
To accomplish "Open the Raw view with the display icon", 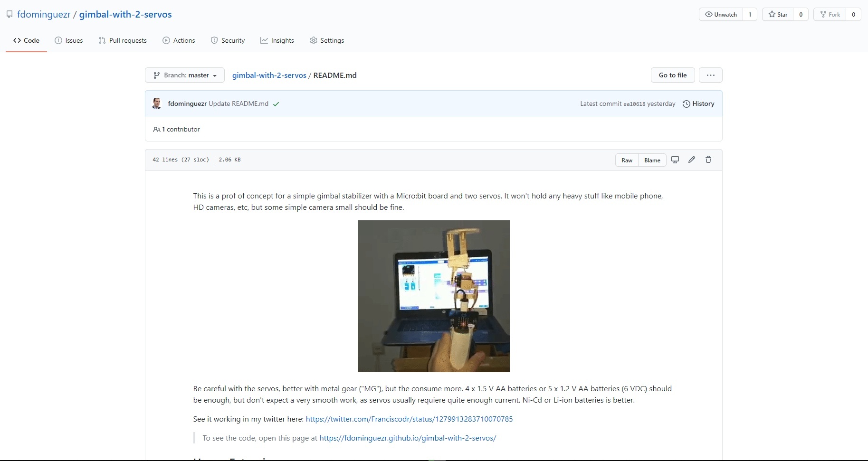I will pos(675,160).
